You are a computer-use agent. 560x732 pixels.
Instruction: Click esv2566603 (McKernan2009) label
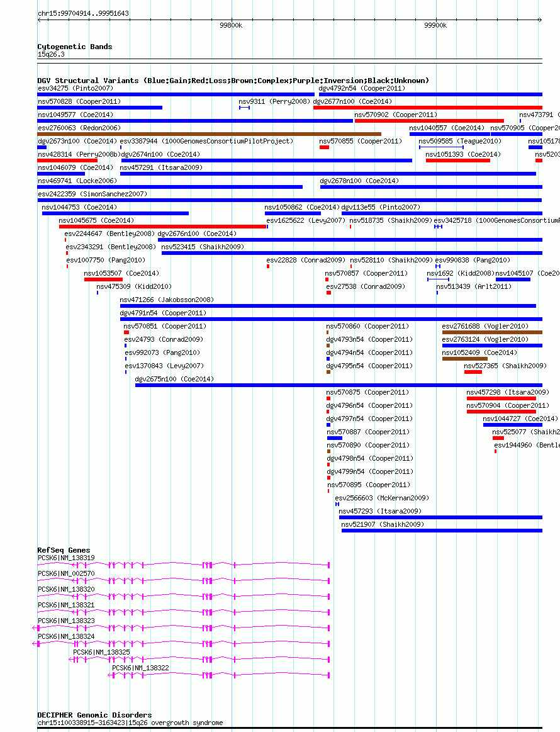[x=382, y=498]
